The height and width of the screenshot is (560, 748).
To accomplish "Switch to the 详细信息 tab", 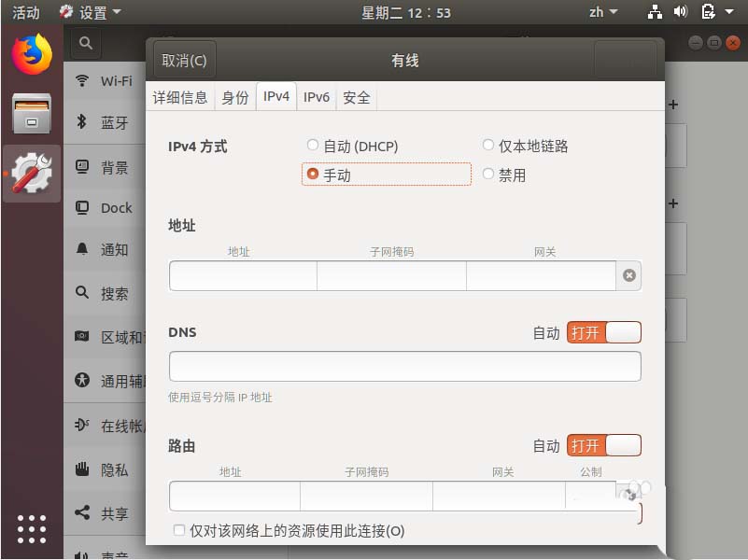I will 180,97.
